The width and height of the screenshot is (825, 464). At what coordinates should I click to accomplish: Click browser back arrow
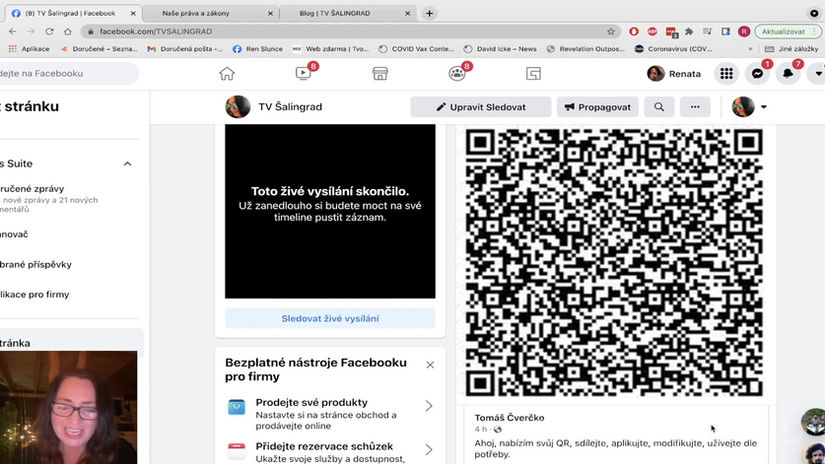[13, 32]
